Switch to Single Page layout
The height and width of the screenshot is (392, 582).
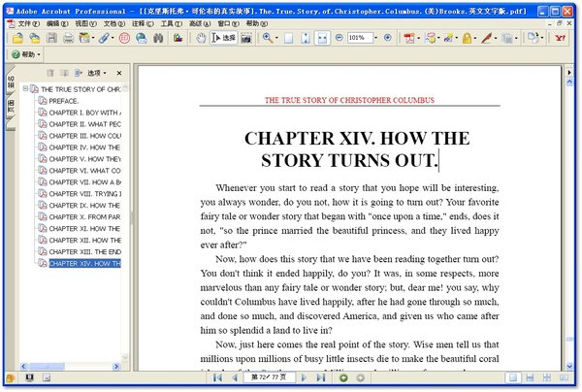pyautogui.click(x=513, y=377)
